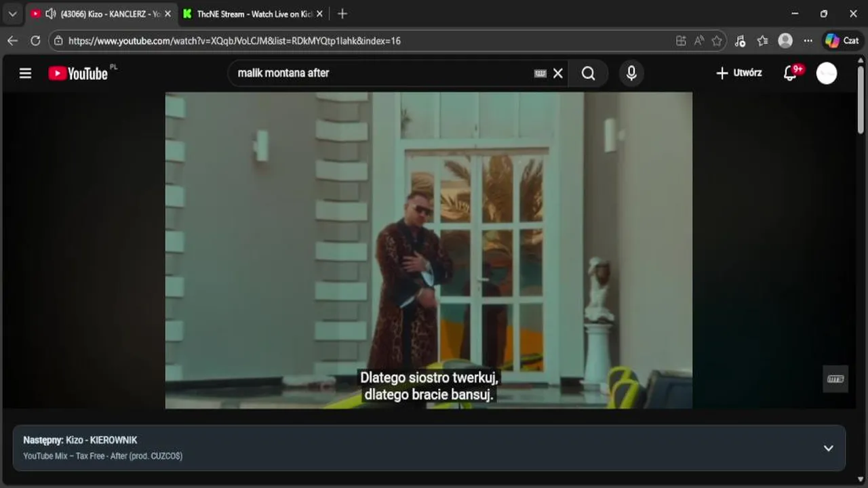Expand the Następny playlist panel chevron
The height and width of the screenshot is (488, 868).
coord(828,448)
